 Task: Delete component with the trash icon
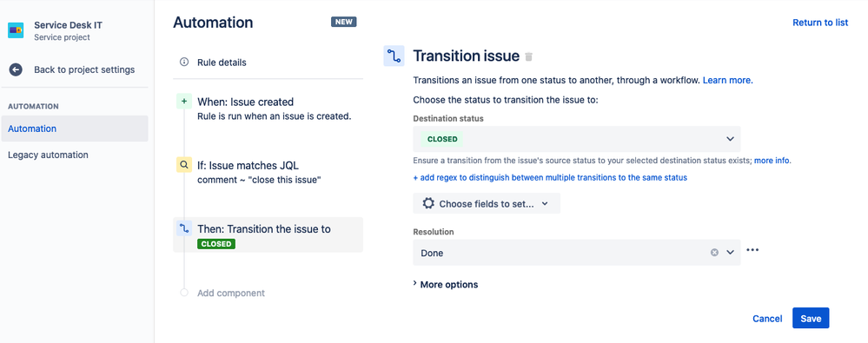coord(528,56)
